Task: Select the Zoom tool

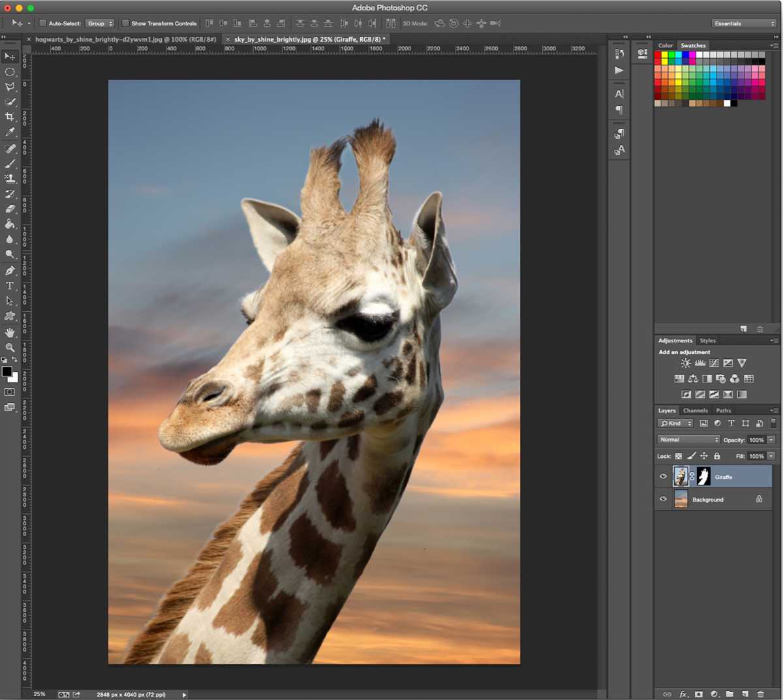Action: [x=10, y=348]
